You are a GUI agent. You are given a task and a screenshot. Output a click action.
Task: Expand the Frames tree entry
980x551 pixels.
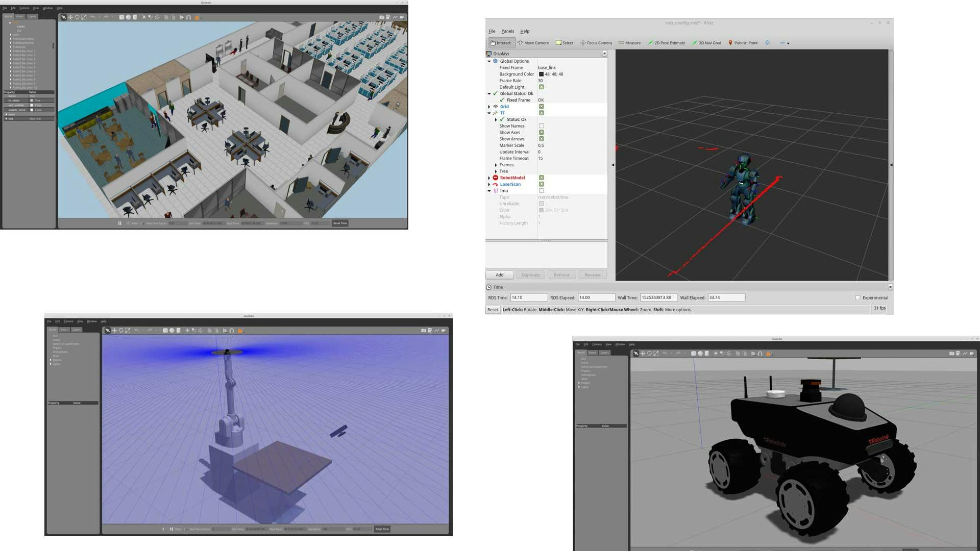[x=496, y=165]
